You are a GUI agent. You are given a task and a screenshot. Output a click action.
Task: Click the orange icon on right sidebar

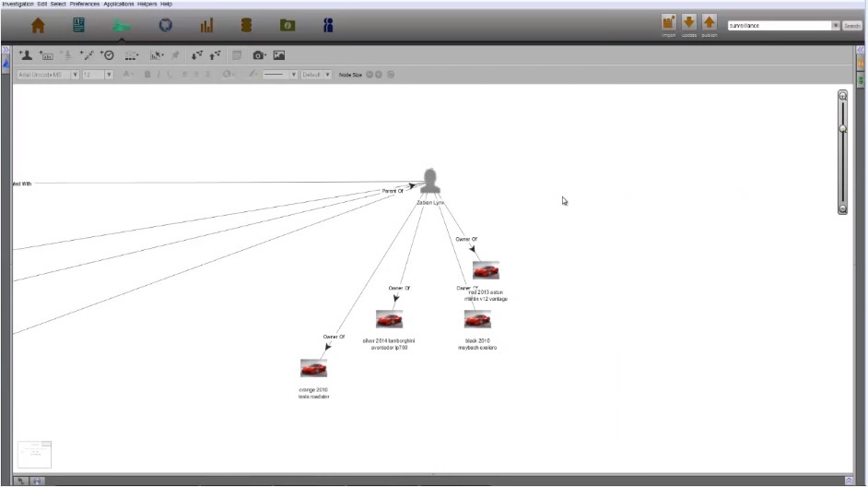pyautogui.click(x=861, y=65)
